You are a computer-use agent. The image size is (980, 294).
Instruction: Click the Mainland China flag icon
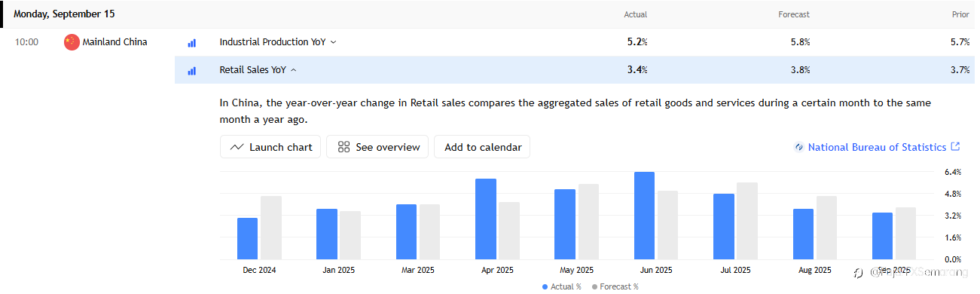coord(72,42)
